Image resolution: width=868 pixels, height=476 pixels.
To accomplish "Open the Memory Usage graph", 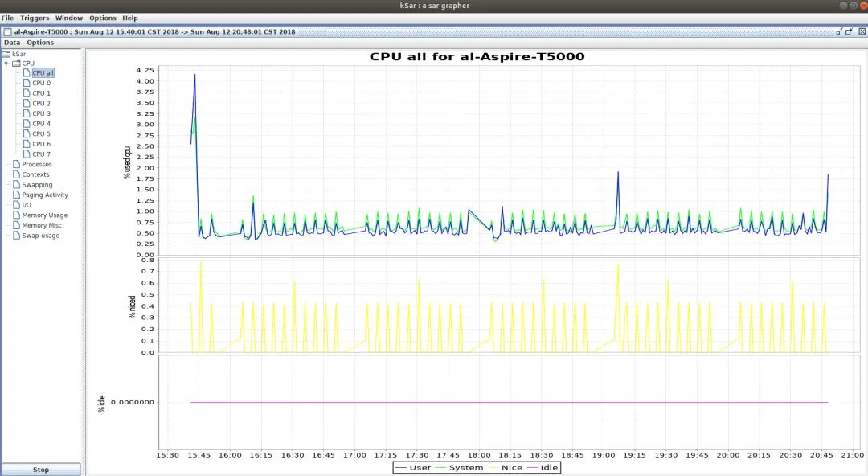I will pyautogui.click(x=45, y=215).
